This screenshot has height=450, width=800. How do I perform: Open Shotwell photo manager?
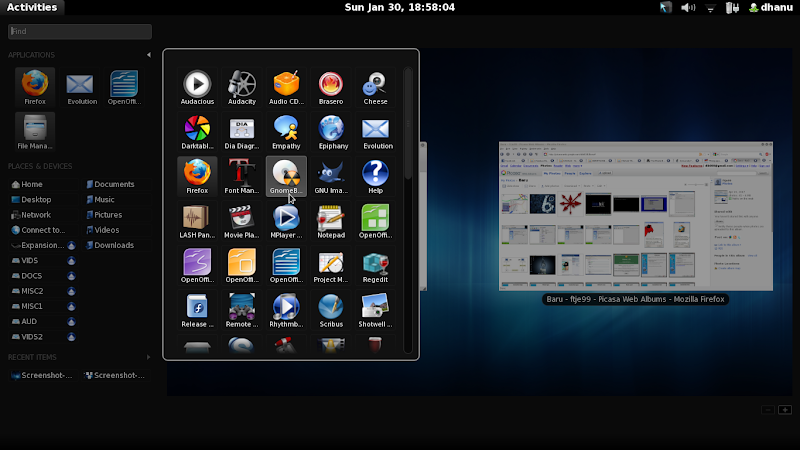375,310
